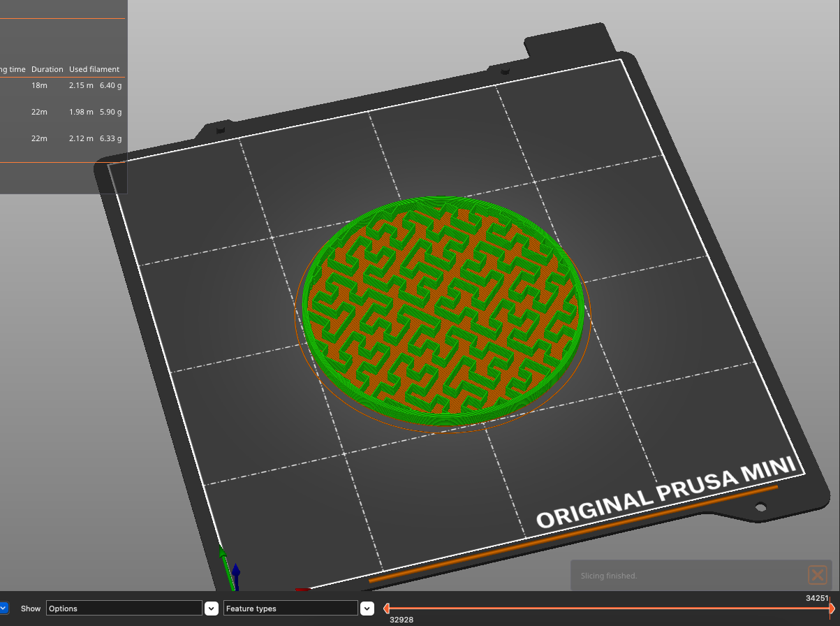Click the Duration column header
The image size is (840, 626).
47,69
